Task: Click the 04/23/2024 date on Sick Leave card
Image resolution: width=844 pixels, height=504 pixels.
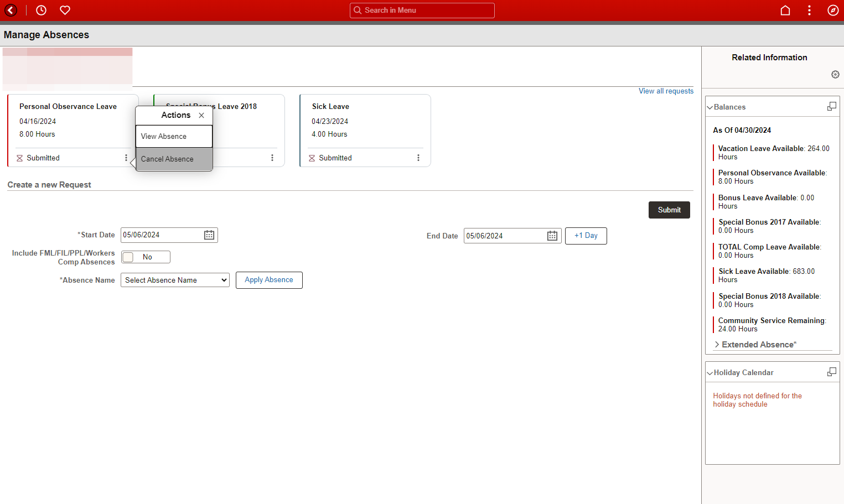Action: coord(330,121)
